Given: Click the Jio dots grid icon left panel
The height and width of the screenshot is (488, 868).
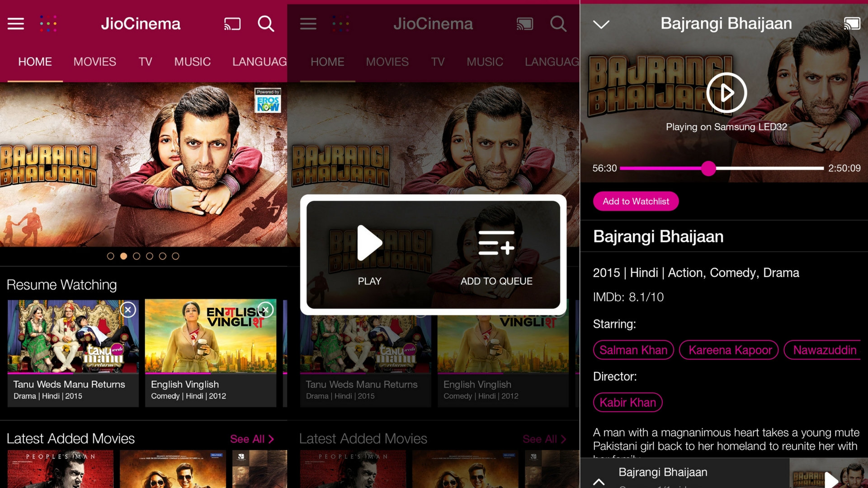Looking at the screenshot, I should pos(47,23).
